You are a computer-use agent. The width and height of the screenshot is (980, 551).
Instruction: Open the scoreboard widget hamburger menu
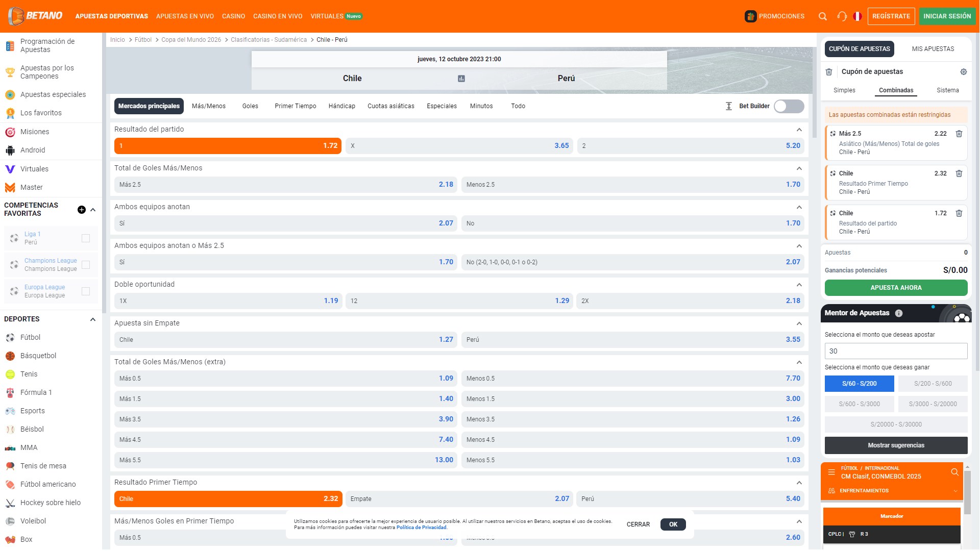coord(831,472)
